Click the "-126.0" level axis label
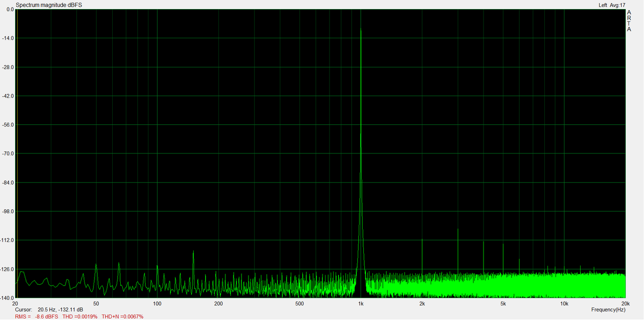The height and width of the screenshot is (324, 644). click(x=7, y=270)
